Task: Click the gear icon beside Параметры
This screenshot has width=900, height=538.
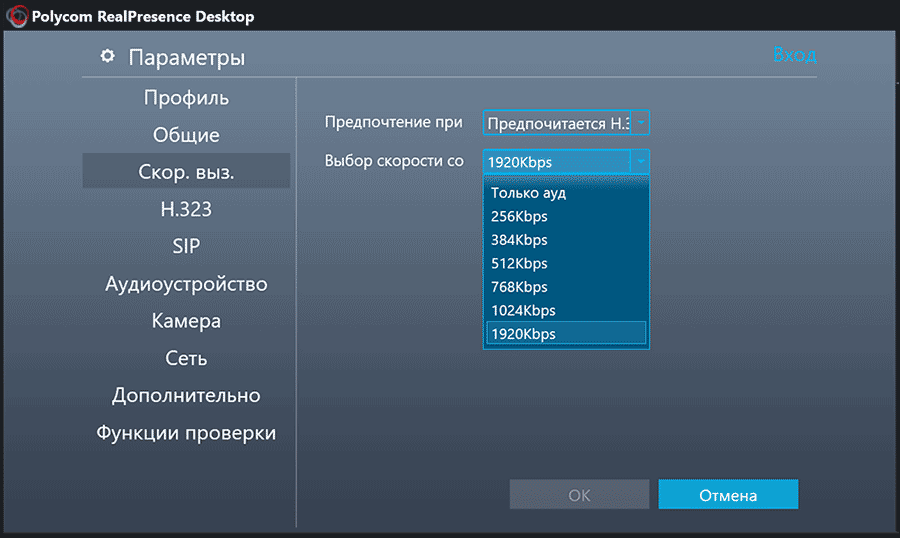Action: (107, 56)
